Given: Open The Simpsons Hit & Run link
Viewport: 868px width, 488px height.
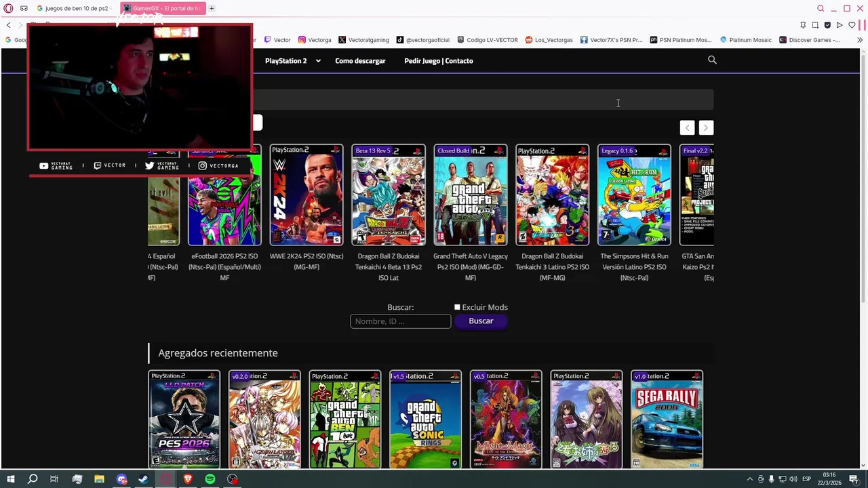Looking at the screenshot, I should point(634,267).
